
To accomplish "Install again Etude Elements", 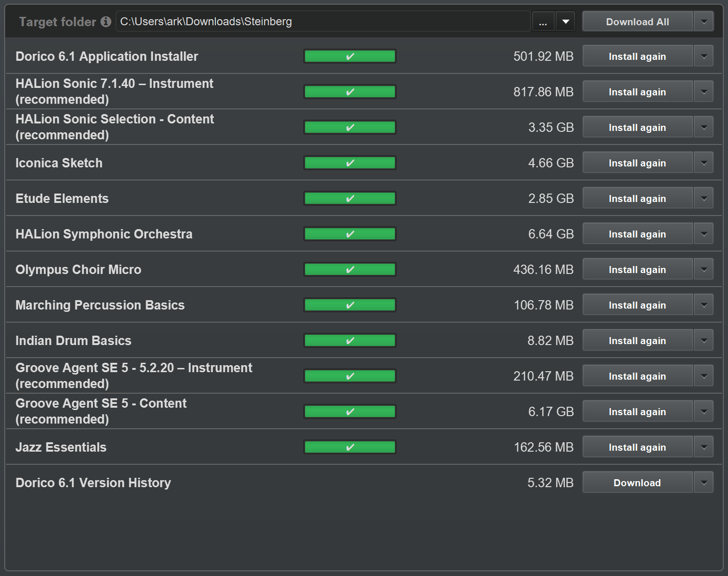I will tap(637, 198).
